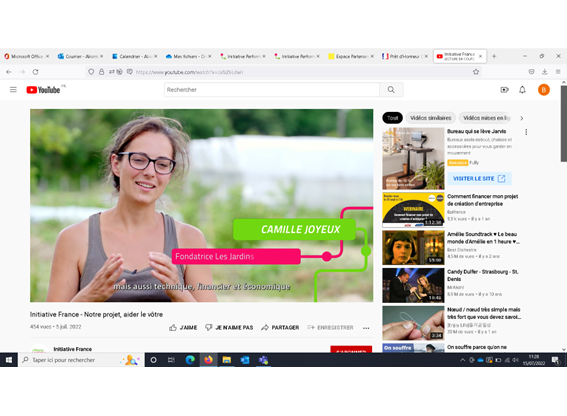This screenshot has width=567, height=416.
Task: Open the webinaire video thumbnail
Action: 413,210
